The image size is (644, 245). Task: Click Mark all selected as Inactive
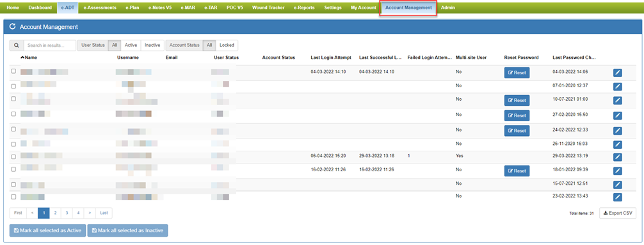click(x=128, y=231)
